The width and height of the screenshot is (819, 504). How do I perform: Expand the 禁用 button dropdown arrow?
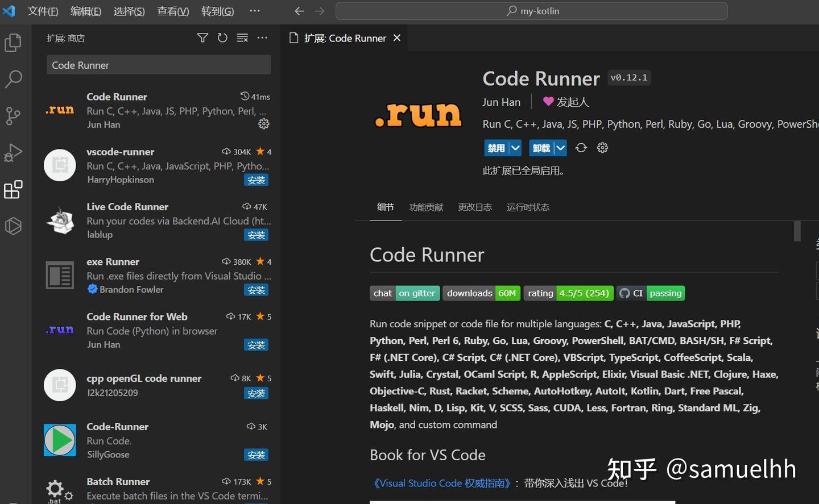515,148
